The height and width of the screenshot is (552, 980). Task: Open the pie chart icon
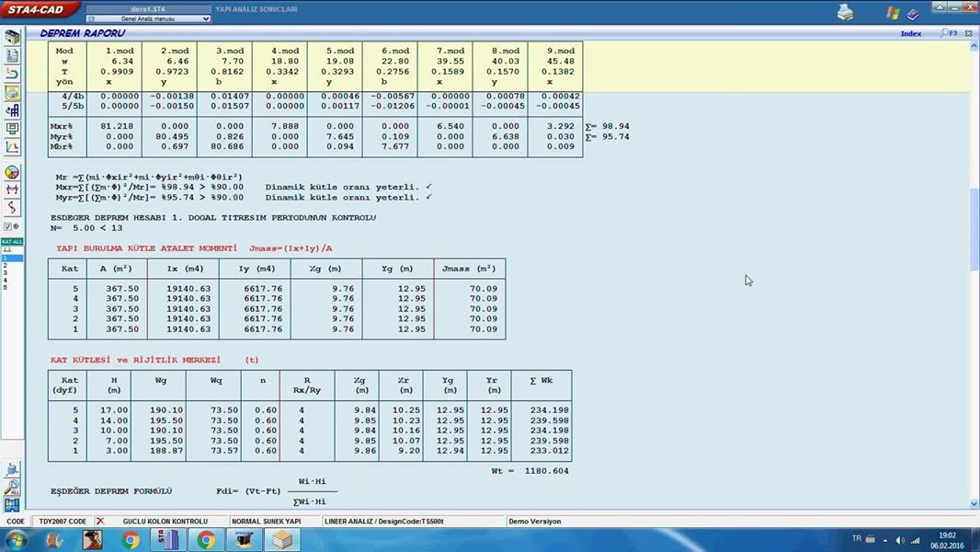click(12, 172)
